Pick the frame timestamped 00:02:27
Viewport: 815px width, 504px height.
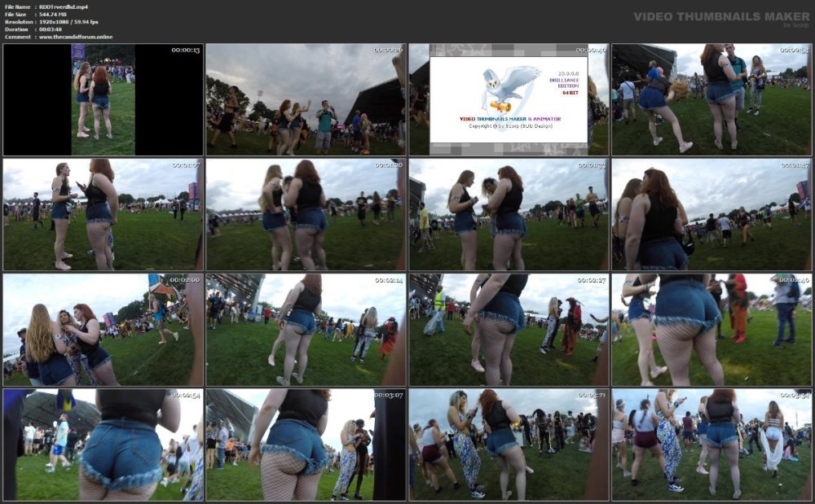tap(509, 330)
